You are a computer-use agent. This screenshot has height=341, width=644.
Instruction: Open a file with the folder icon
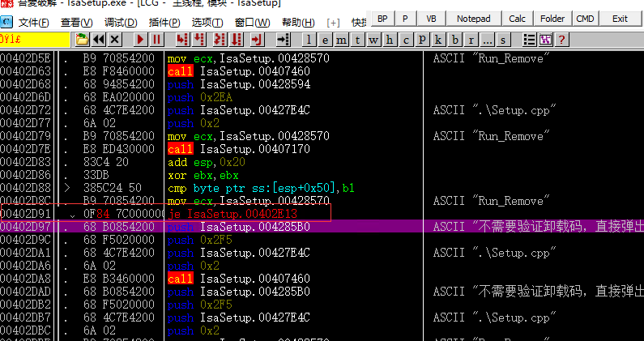click(x=82, y=40)
